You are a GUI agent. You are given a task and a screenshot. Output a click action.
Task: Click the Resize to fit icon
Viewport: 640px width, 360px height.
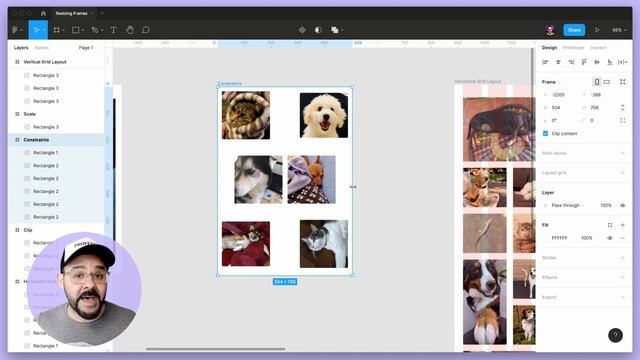click(622, 82)
